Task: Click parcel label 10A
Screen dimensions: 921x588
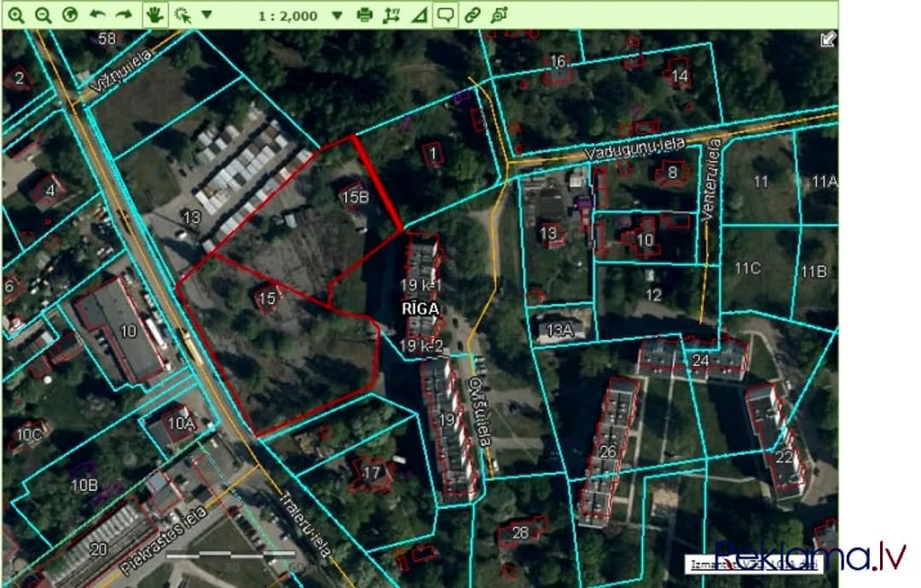Action: [180, 423]
